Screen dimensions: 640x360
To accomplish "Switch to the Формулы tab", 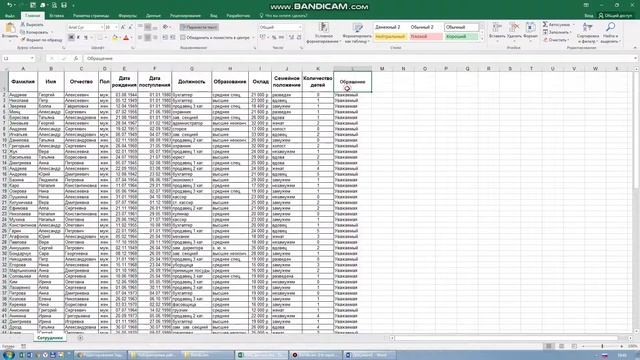I will pyautogui.click(x=127, y=16).
